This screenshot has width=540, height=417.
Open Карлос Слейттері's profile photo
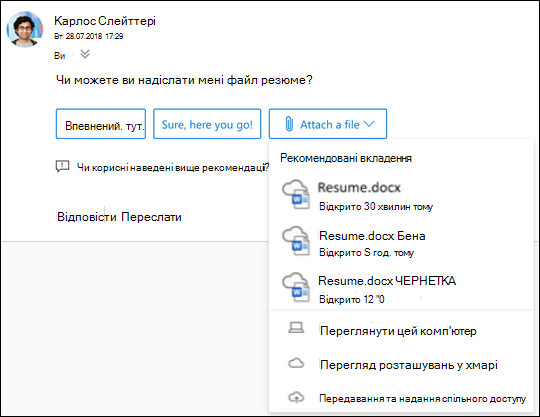(x=25, y=29)
